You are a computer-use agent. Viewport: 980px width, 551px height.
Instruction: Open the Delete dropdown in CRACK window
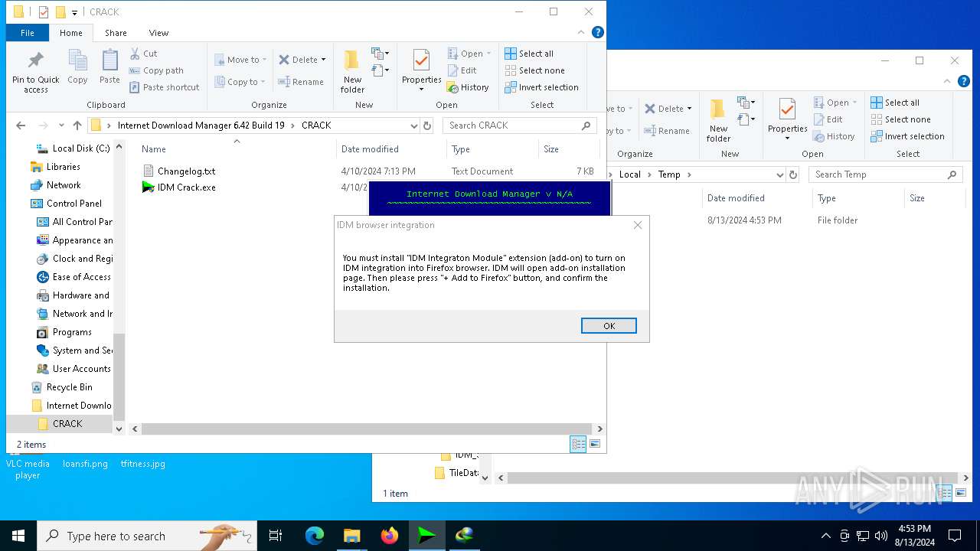pyautogui.click(x=302, y=60)
